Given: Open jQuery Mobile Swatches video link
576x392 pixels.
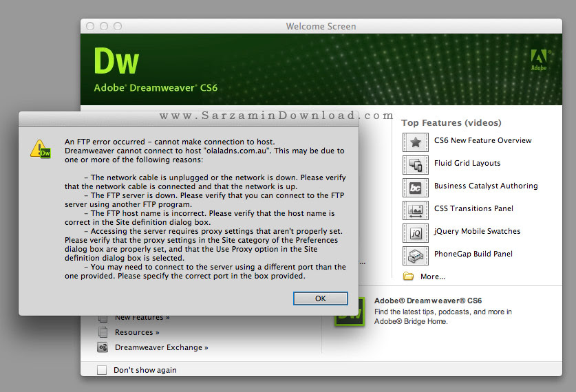Looking at the screenshot, I should pyautogui.click(x=477, y=231).
